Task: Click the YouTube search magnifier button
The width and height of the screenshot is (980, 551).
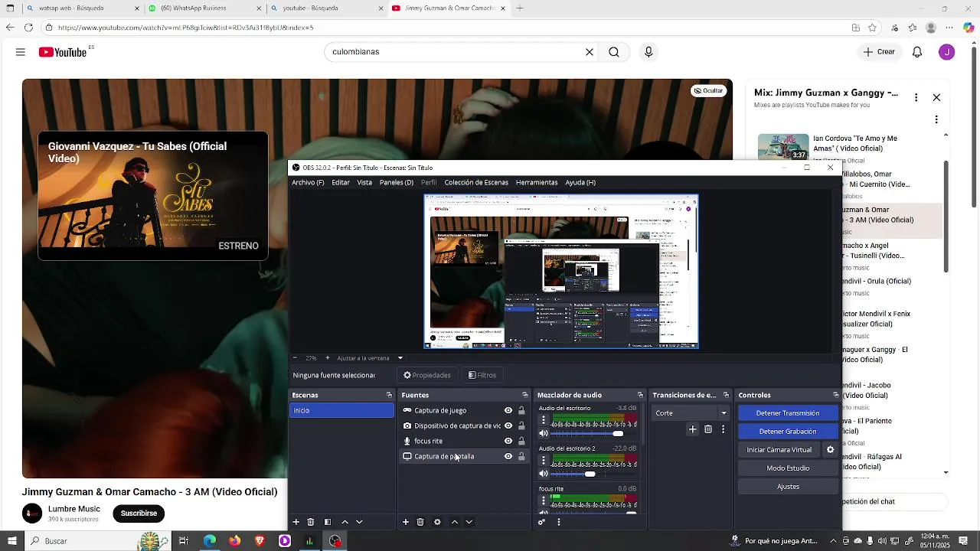Action: click(614, 52)
